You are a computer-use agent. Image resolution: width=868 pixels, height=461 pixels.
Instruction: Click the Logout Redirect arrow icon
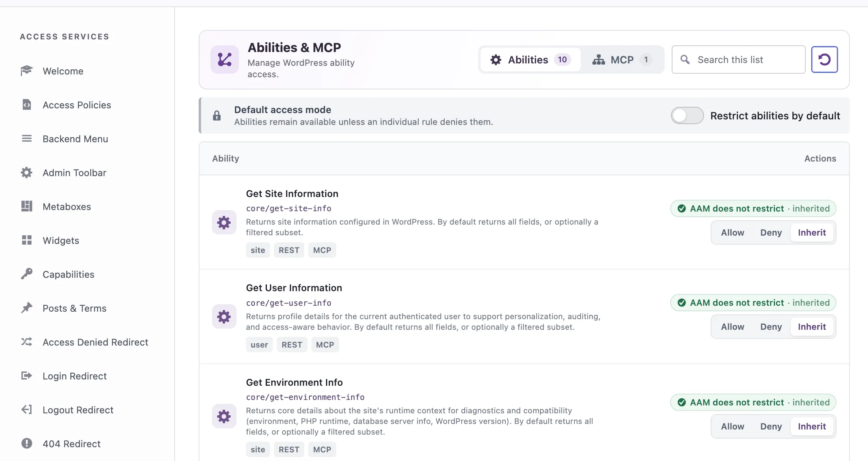[x=26, y=409]
